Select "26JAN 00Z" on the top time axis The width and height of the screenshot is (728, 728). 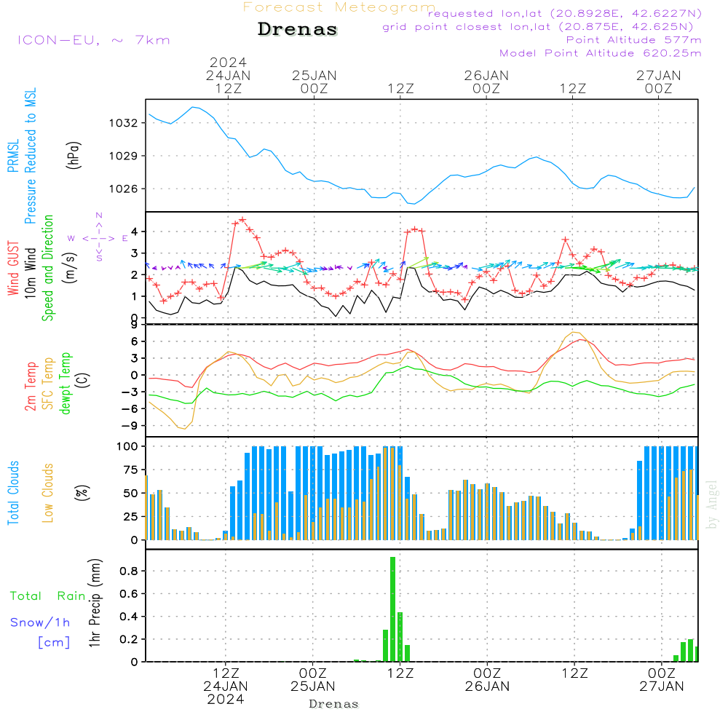click(486, 82)
